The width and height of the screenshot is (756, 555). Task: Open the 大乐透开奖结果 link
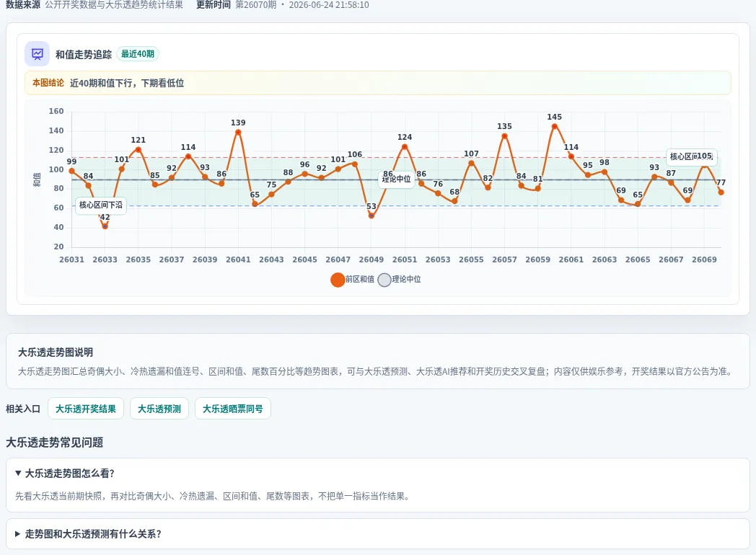[x=86, y=409]
